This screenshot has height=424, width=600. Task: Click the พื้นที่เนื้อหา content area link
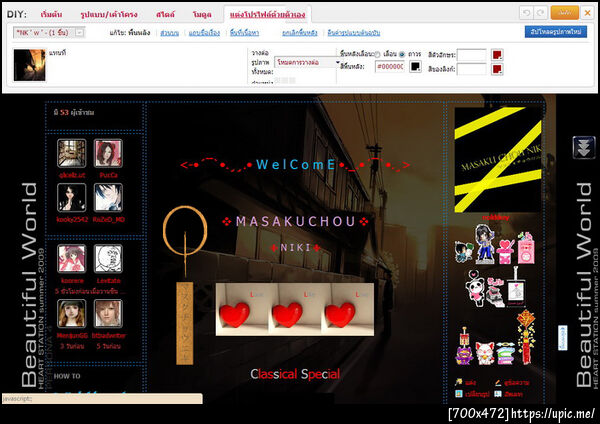[244, 33]
